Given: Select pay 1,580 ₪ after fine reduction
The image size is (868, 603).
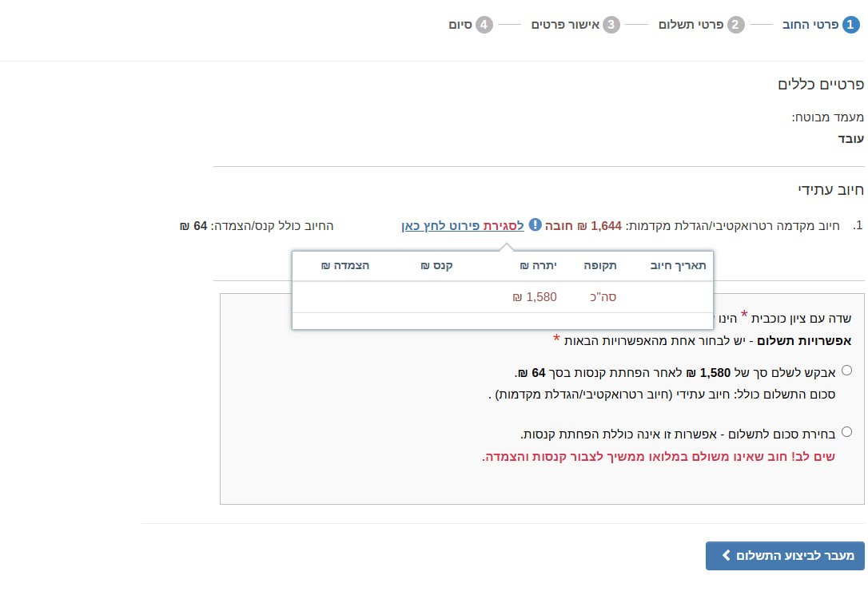Looking at the screenshot, I should 847,370.
